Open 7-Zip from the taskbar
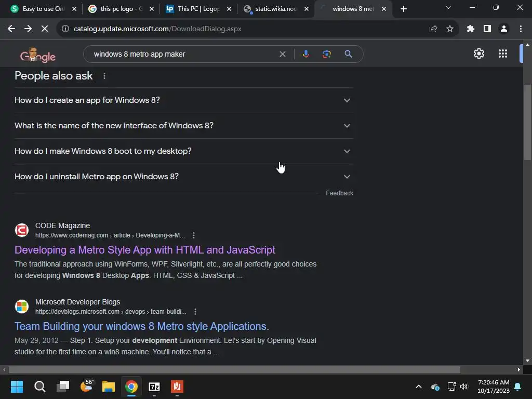532x399 pixels. (x=154, y=387)
